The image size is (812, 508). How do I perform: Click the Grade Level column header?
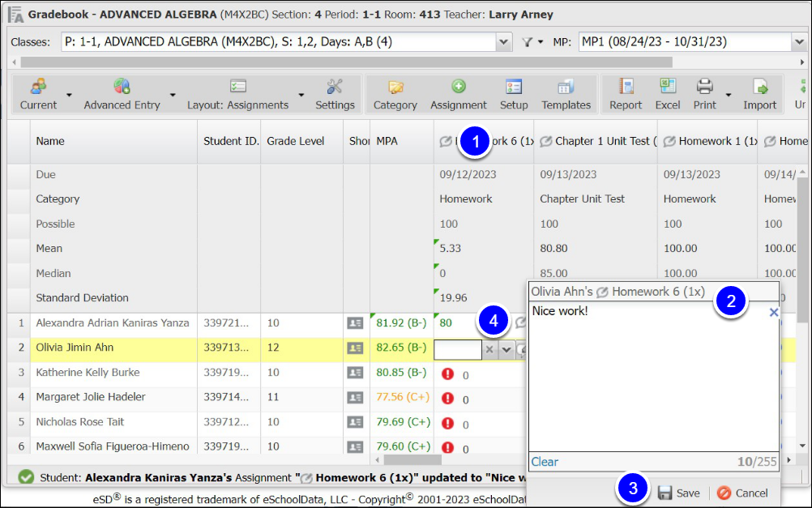[x=302, y=141]
